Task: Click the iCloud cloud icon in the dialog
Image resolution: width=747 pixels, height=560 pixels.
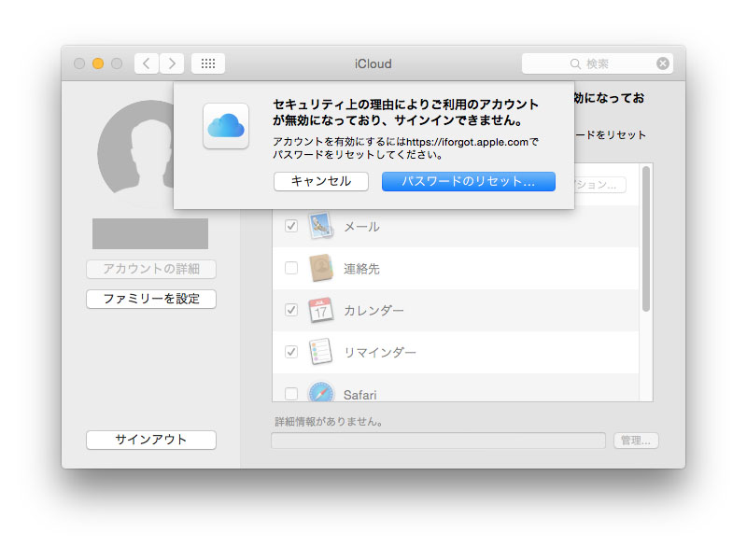Action: tap(226, 126)
